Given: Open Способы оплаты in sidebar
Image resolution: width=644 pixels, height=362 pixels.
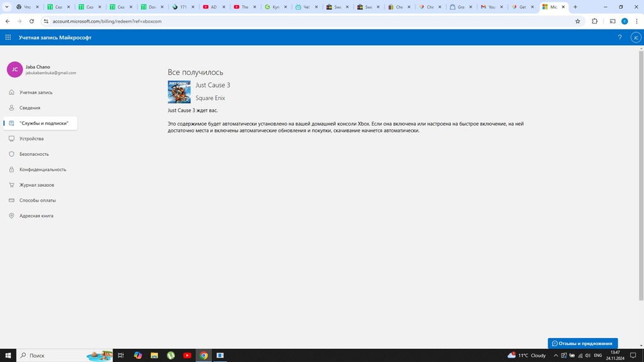Looking at the screenshot, I should point(40,200).
